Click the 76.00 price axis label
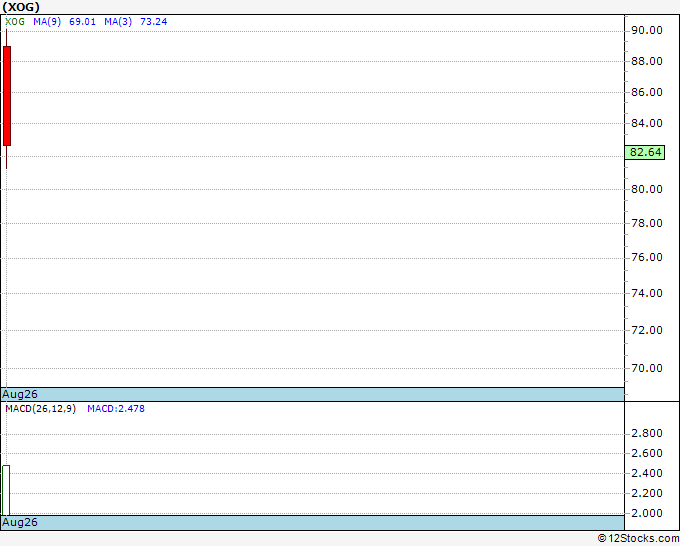The width and height of the screenshot is (680, 546). (647, 257)
